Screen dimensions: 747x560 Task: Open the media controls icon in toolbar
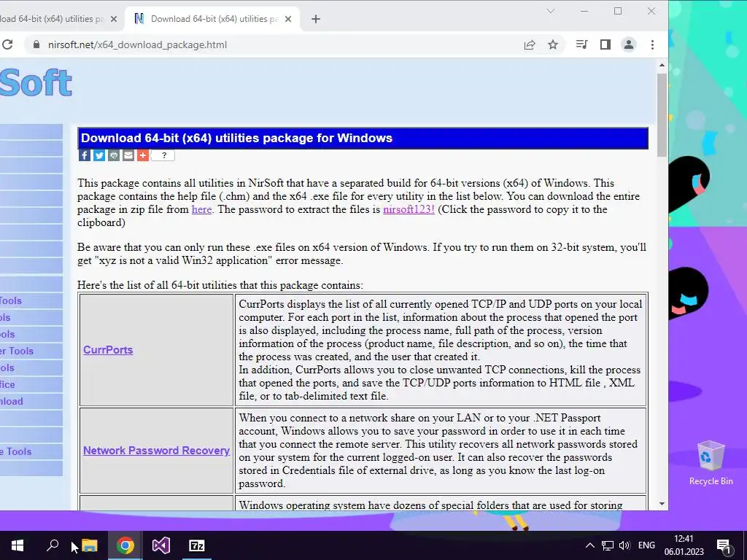[581, 44]
